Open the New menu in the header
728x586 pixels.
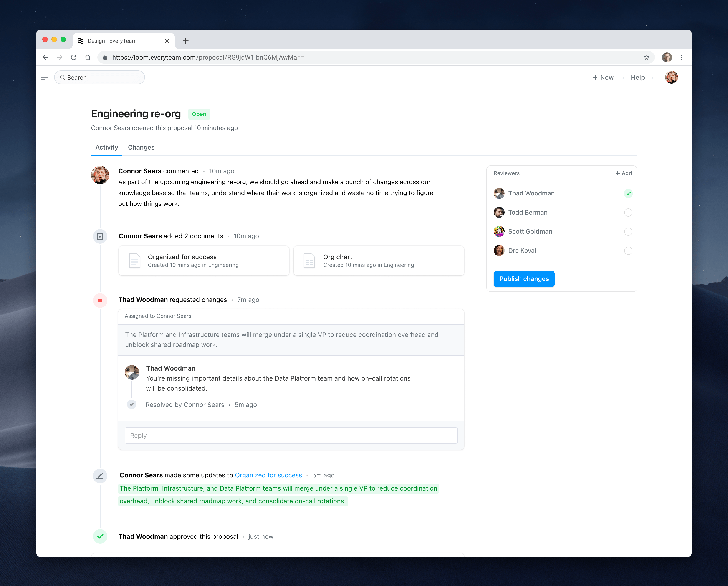coord(603,77)
